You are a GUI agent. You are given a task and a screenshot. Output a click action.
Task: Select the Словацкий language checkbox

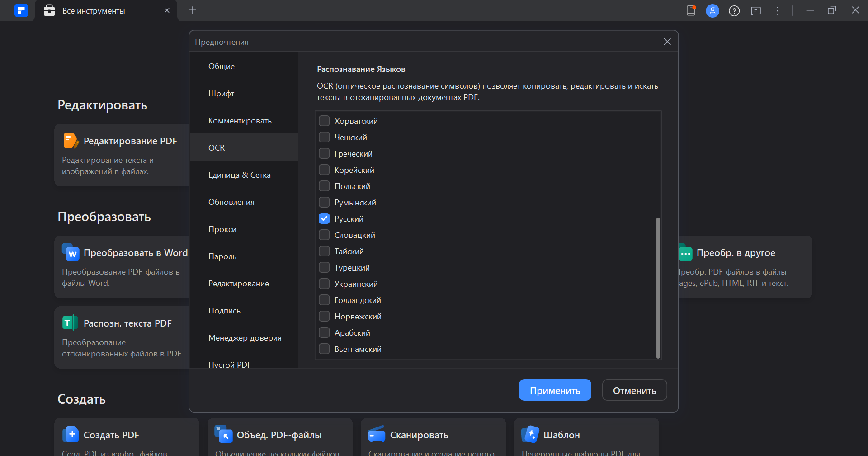point(324,235)
